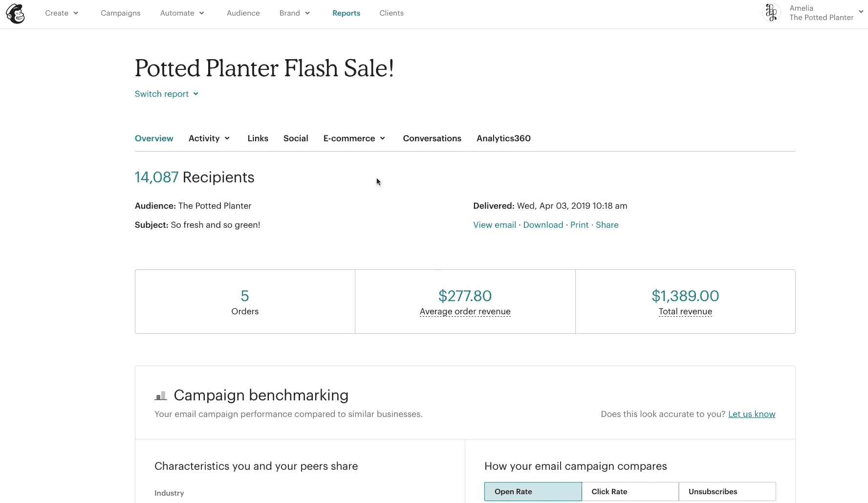The height and width of the screenshot is (503, 868).
Task: Open the Switch report selector
Action: coord(167,94)
